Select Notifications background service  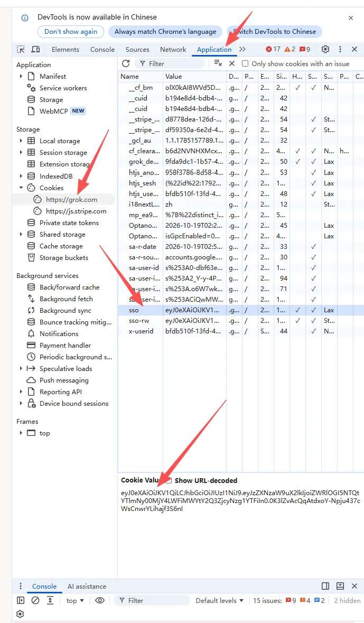tap(59, 334)
